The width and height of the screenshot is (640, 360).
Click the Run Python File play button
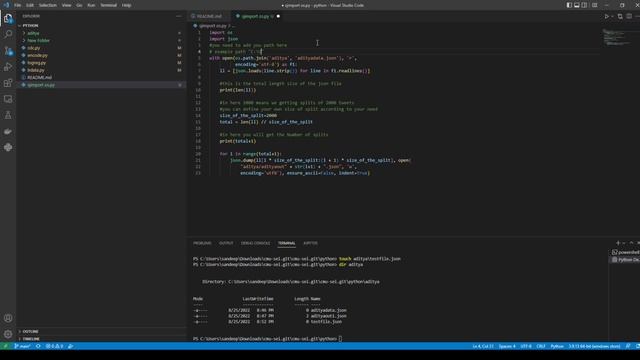tap(607, 16)
